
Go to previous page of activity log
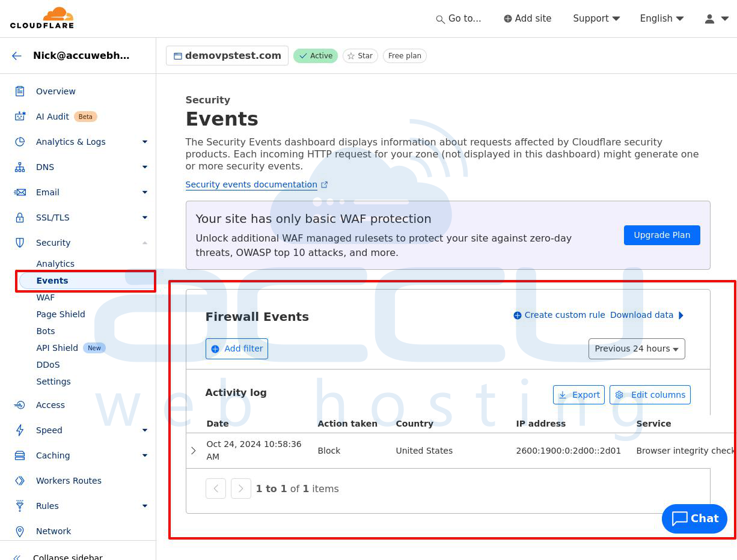(216, 488)
